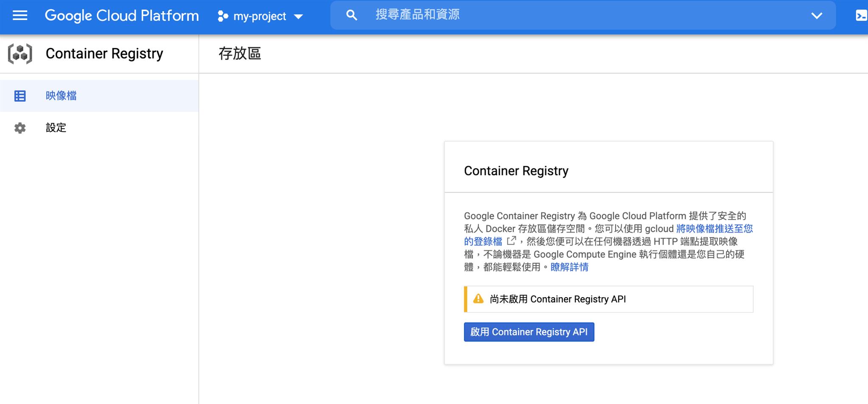Focus the 搜尋產品和資源 search field

[x=583, y=15]
